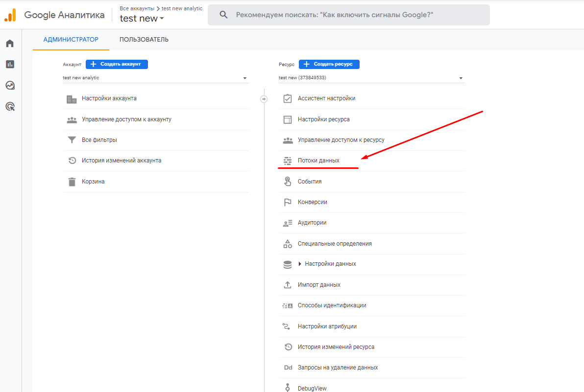Image resolution: width=584 pixels, height=392 pixels.
Task: Expand the Настройки данных section
Action: [x=300, y=264]
